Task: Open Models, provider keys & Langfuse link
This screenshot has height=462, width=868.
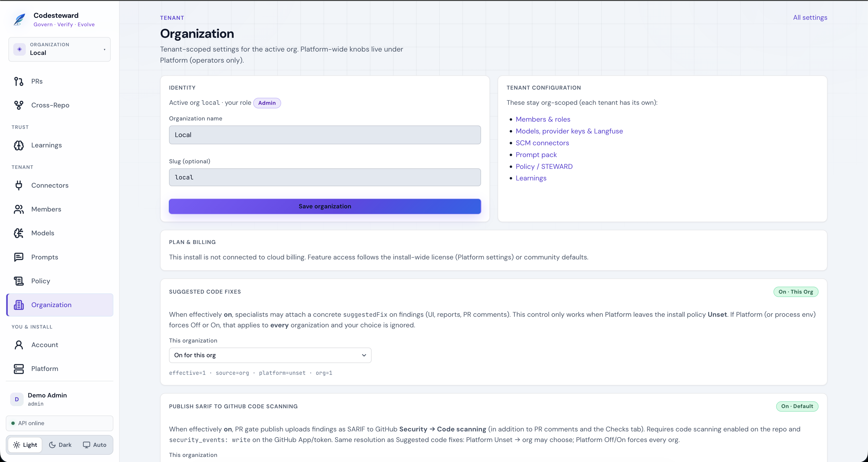Action: click(x=569, y=131)
